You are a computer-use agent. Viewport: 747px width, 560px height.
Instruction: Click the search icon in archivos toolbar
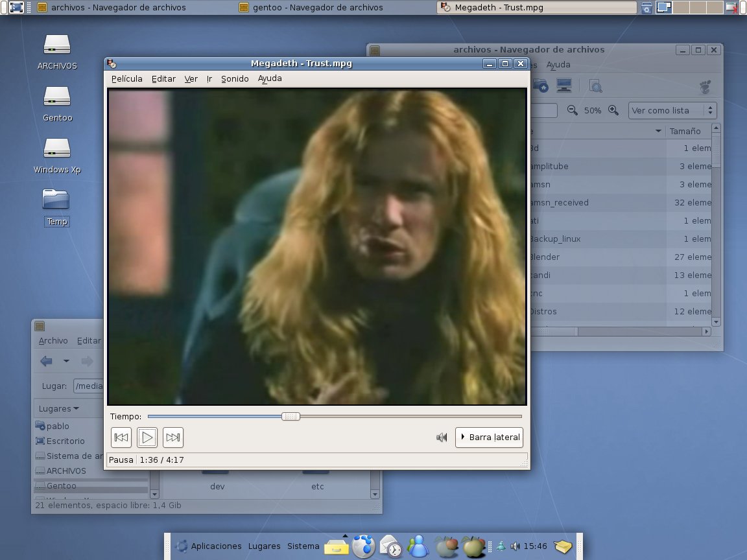coord(595,86)
